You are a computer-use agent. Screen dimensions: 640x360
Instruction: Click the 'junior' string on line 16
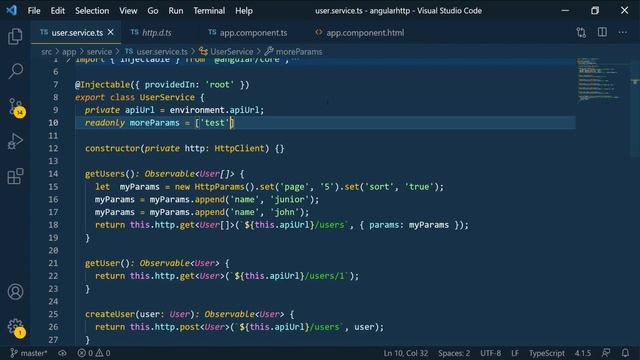coord(289,200)
